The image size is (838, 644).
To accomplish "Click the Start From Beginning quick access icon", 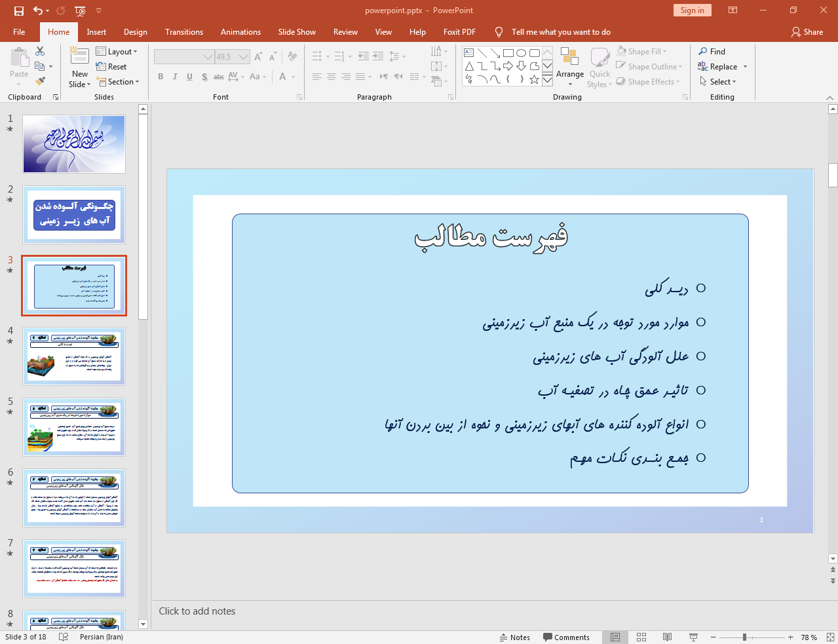I will pos(80,10).
